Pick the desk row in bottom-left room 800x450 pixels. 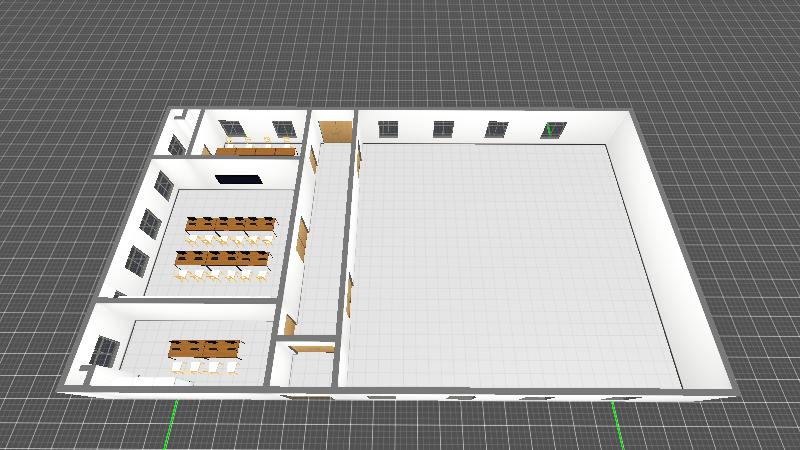click(206, 349)
